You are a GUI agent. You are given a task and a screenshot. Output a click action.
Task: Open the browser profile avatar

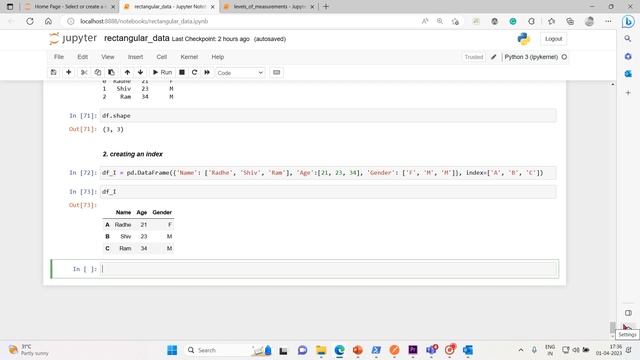[589, 21]
